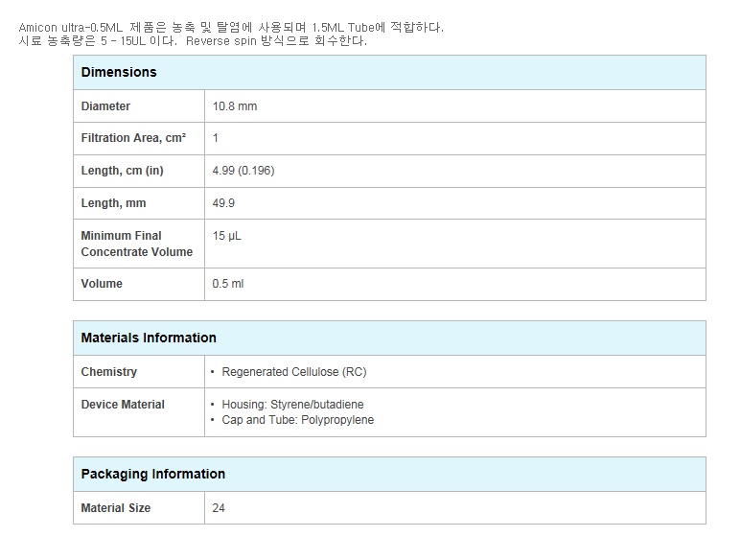Click Housing: Styrene/butadiene line

292,405
